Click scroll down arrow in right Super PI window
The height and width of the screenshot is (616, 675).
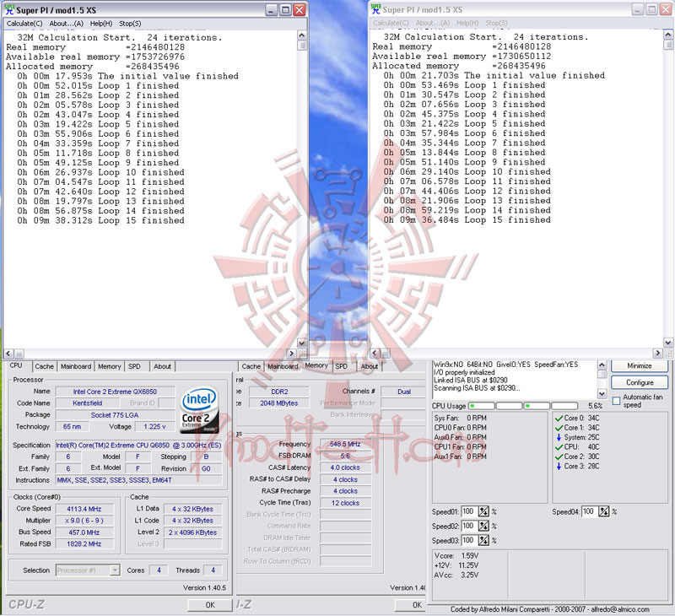(668, 343)
